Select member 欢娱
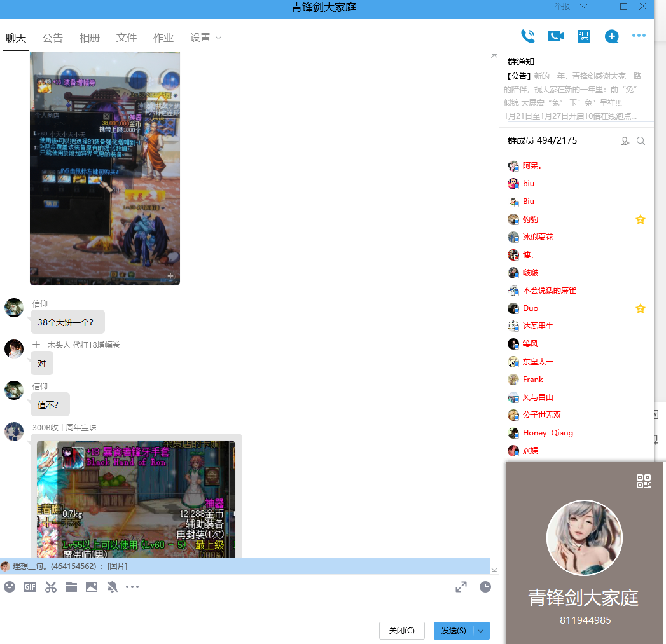Image resolution: width=666 pixels, height=644 pixels. pos(530,451)
